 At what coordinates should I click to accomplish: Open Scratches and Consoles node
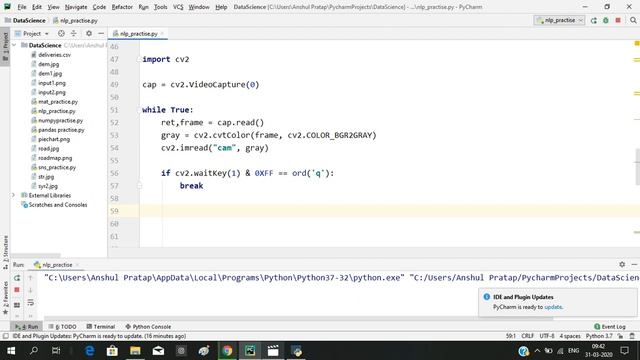58,205
